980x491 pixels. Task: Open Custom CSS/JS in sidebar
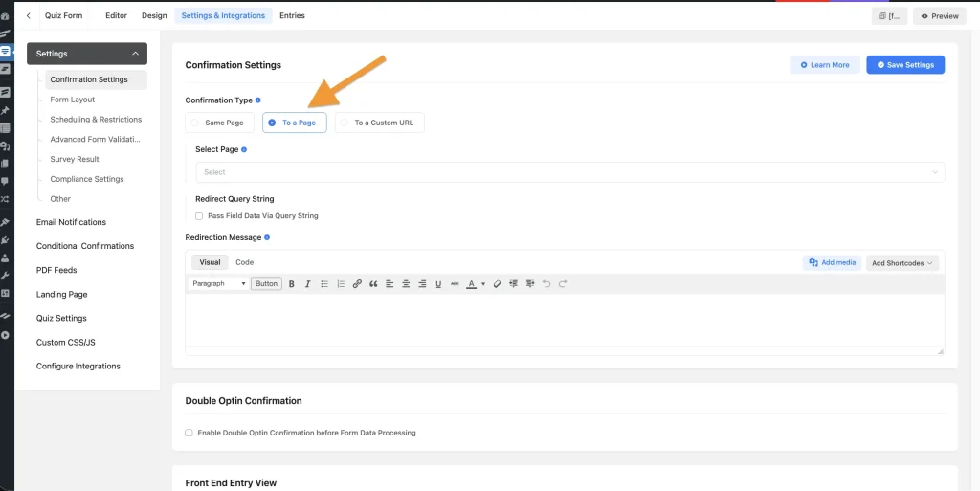66,343
